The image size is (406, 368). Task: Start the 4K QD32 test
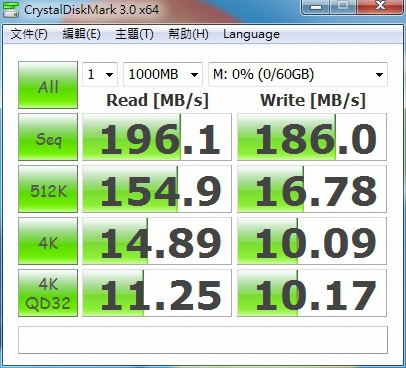[48, 293]
